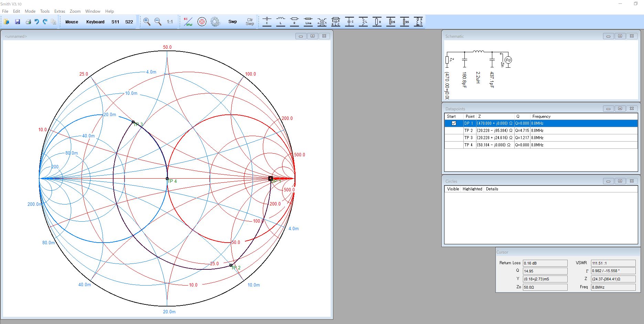Reset the zoom to 1:1

coord(170,22)
